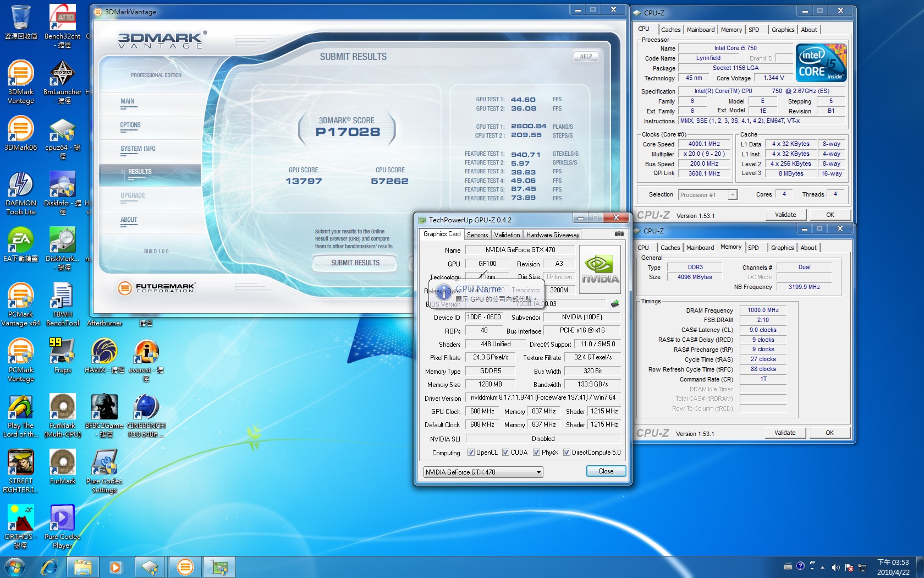Launch the Pure Codec Player icon
This screenshot has width=924, height=578.
coord(63,527)
